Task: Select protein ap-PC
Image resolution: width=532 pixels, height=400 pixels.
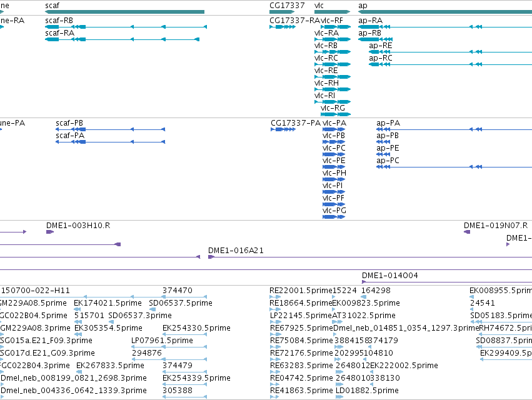Action: tap(388, 161)
